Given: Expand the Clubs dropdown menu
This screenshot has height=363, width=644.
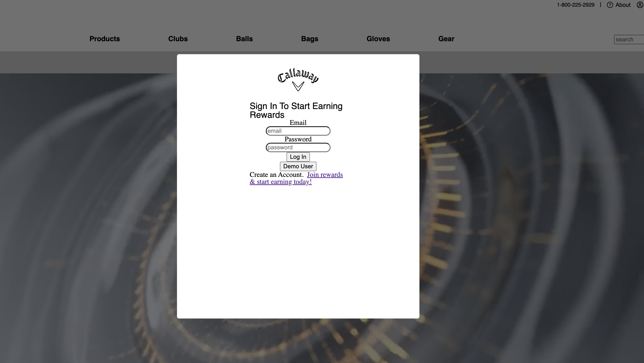Looking at the screenshot, I should click(x=178, y=39).
